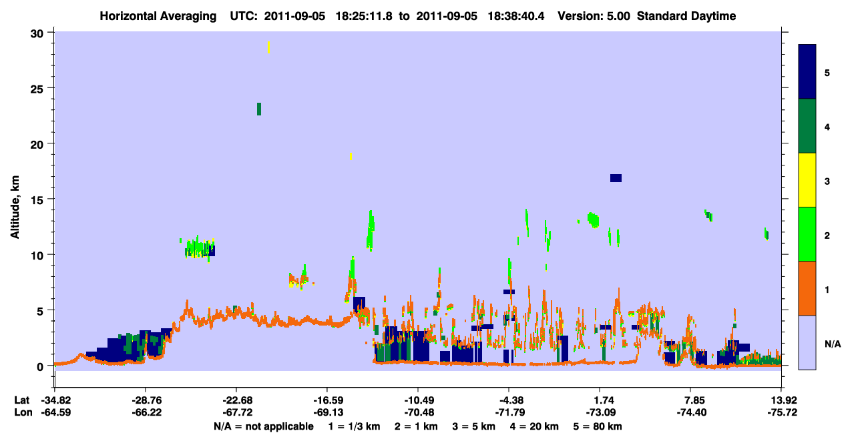
Task: Click latitude value -28.76
Action: 145,400
